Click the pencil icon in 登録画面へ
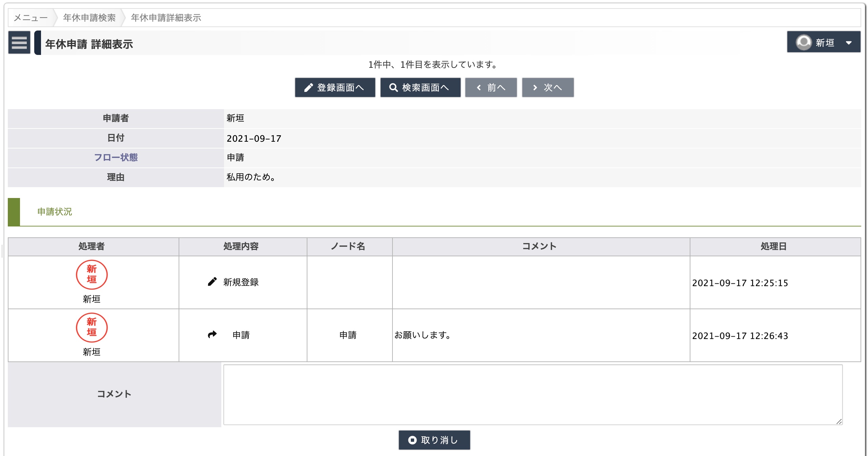868x456 pixels. 308,87
